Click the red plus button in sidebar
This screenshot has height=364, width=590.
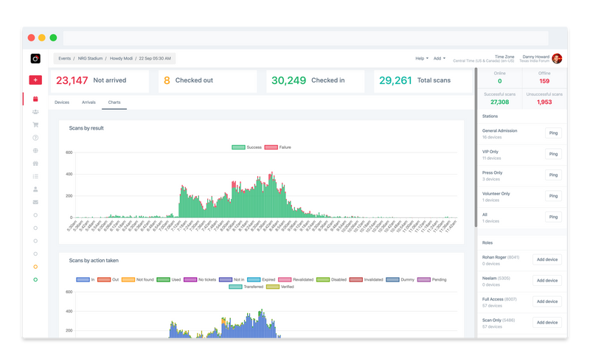pyautogui.click(x=35, y=80)
